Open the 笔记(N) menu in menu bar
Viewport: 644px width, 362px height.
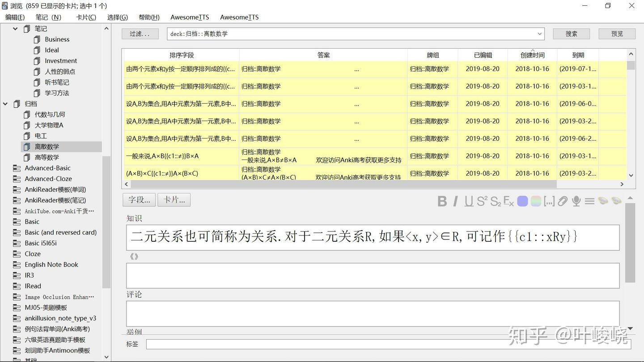48,17
